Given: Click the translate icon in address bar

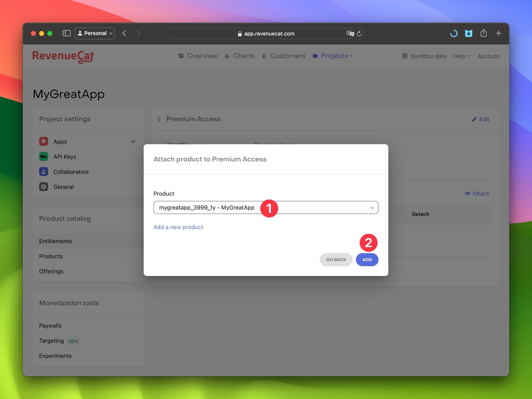Looking at the screenshot, I should coord(350,33).
